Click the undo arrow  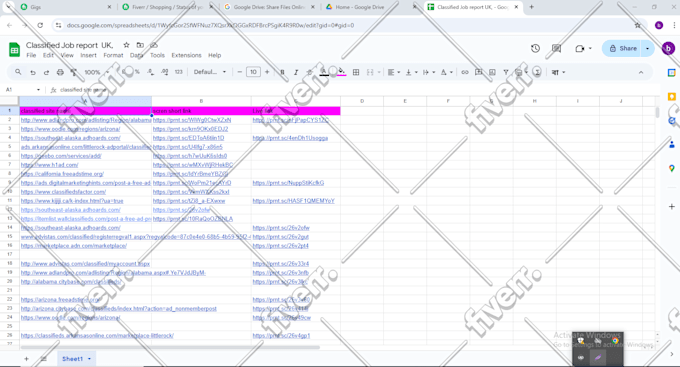point(33,72)
